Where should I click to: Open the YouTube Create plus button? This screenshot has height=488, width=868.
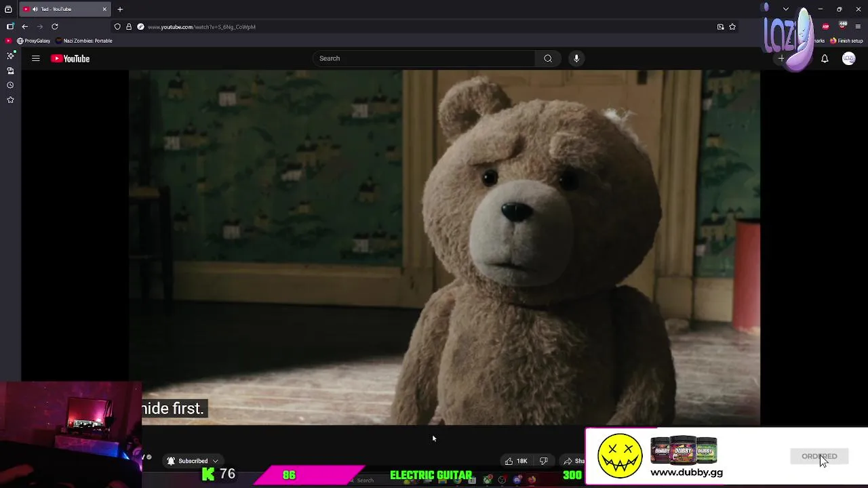(781, 59)
